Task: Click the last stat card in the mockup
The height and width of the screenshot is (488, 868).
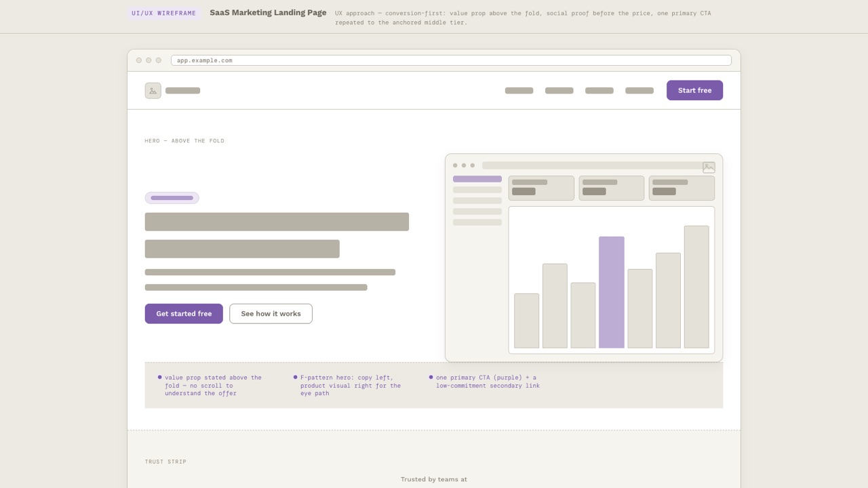Action: (x=682, y=188)
